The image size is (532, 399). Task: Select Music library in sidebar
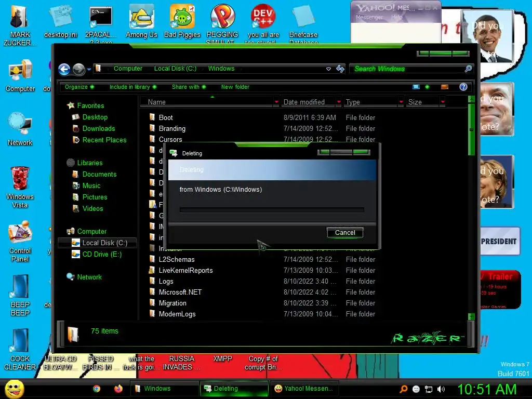pyautogui.click(x=91, y=186)
